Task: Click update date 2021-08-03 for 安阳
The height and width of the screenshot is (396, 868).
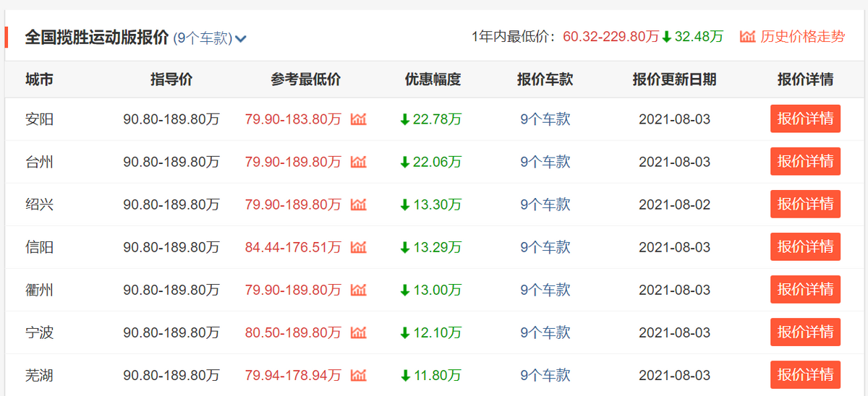Action: 675,119
